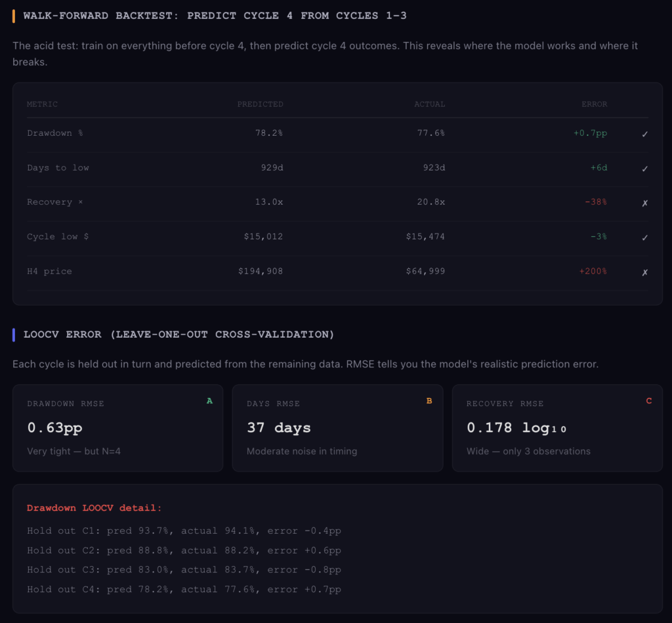Select the Hold out C3 detail line
The height and width of the screenshot is (623, 672).
[x=184, y=570]
